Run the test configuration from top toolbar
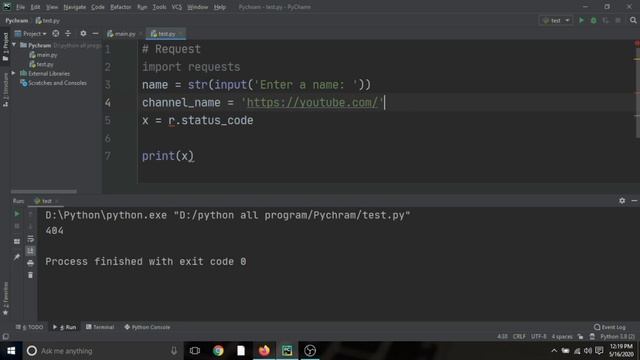This screenshot has height=360, width=640. coord(581,20)
